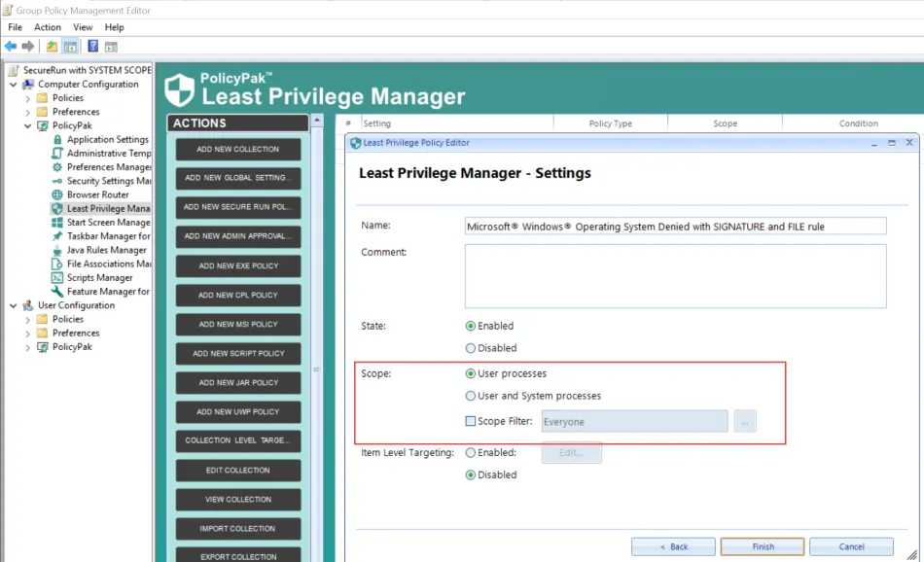Click the Back arrow toolbar icon

[10, 46]
